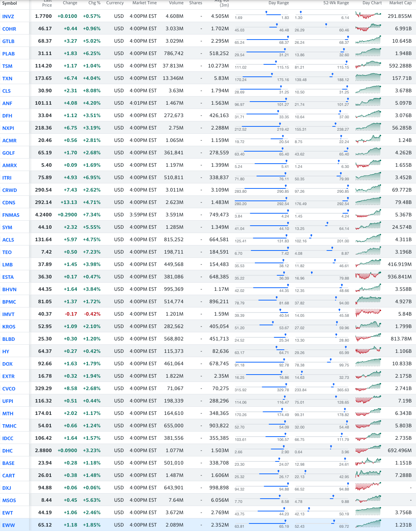The width and height of the screenshot is (416, 532).
Task: Click the IMVT negative change -0.42%
Action: tap(93, 314)
